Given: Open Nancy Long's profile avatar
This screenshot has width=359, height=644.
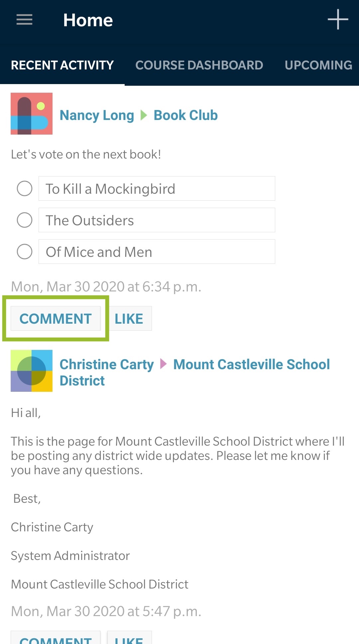Looking at the screenshot, I should coord(32,114).
